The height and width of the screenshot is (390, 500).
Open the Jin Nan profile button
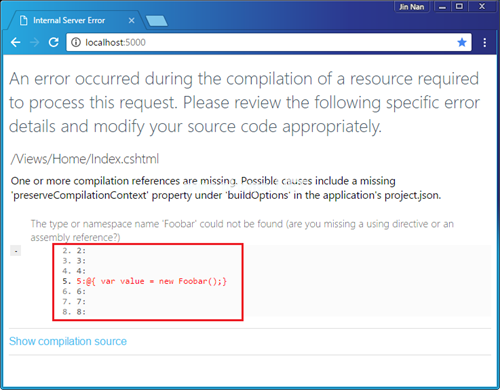(412, 7)
